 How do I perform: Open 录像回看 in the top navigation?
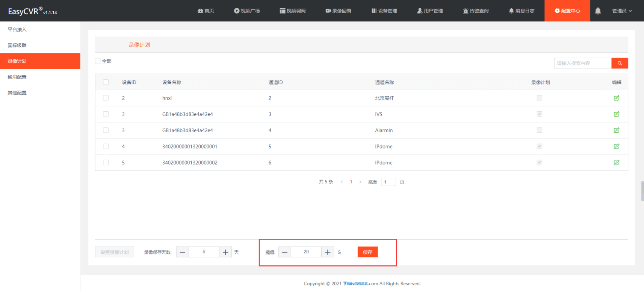click(x=339, y=11)
